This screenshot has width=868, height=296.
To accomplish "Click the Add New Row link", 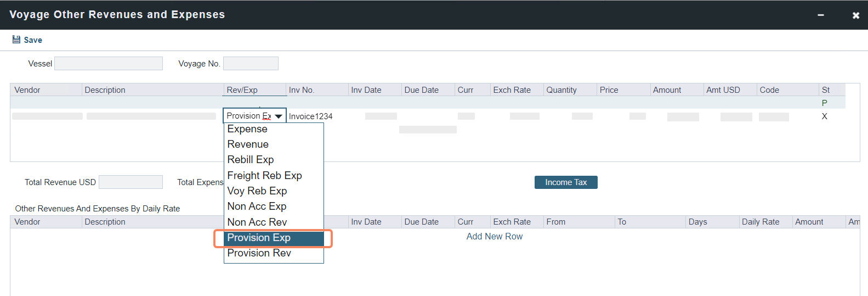I will 494,237.
